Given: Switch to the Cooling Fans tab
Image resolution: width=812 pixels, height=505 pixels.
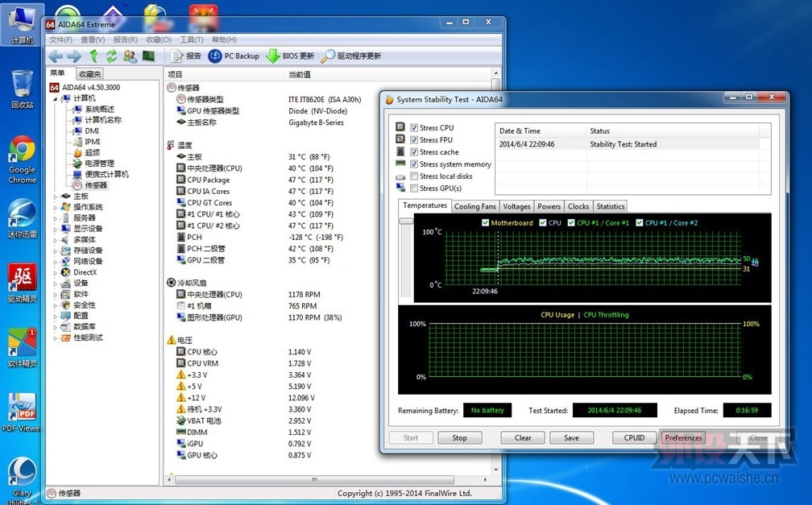Looking at the screenshot, I should point(475,207).
